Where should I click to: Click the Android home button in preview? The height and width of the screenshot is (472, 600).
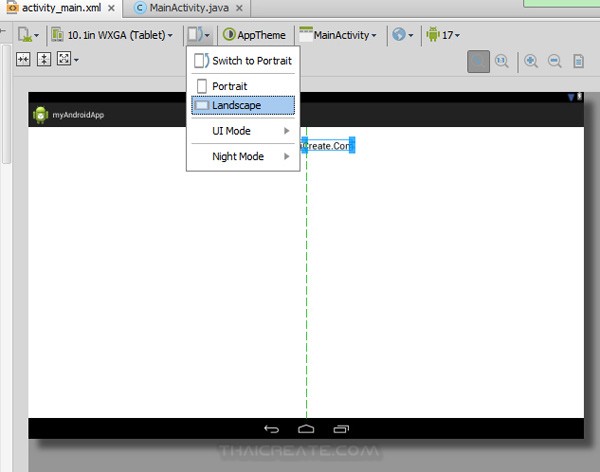[306, 429]
